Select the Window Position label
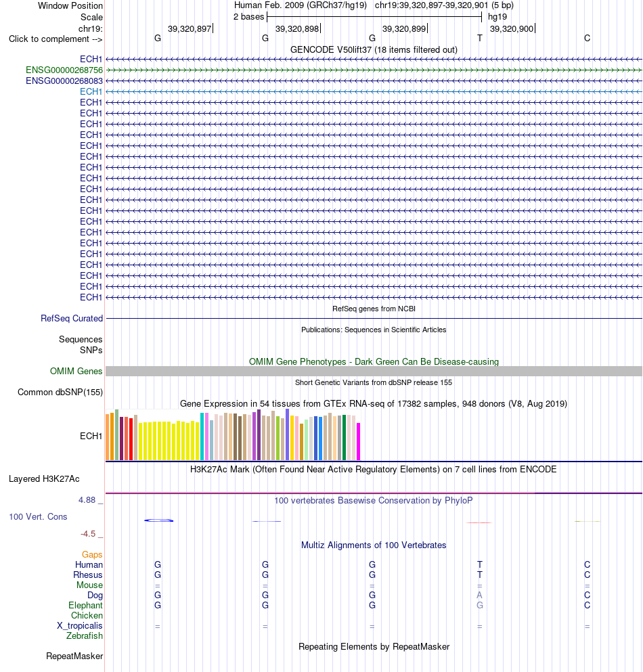643x672 pixels. pyautogui.click(x=70, y=5)
